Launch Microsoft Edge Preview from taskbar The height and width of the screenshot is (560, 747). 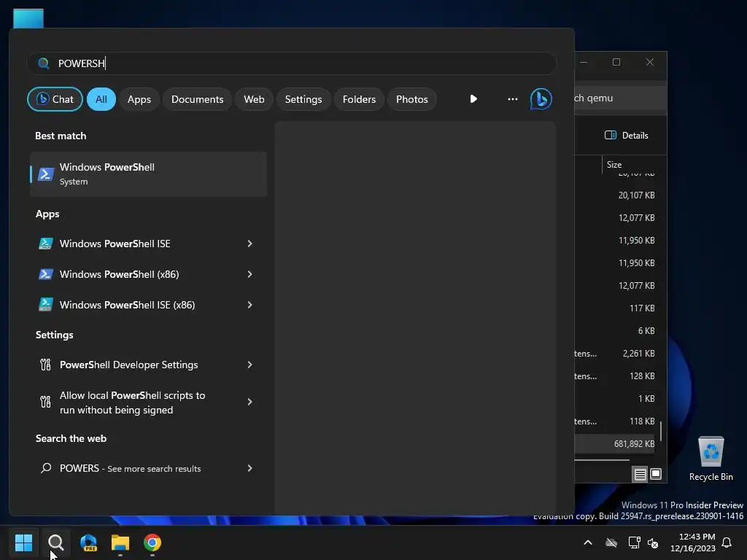point(88,542)
